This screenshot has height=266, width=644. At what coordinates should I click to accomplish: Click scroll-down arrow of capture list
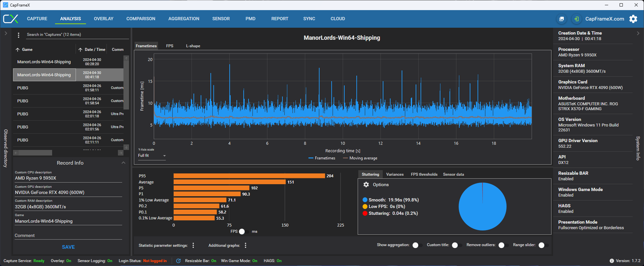[126, 147]
